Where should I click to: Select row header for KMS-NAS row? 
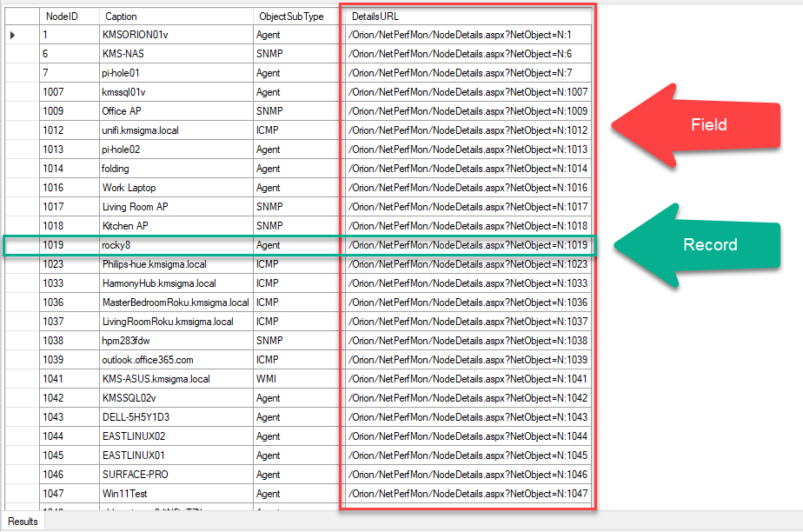pos(23,54)
